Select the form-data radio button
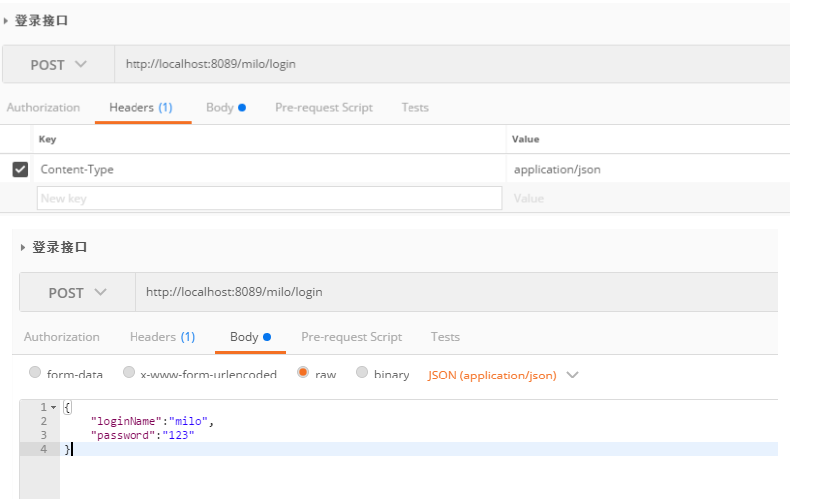 point(35,372)
